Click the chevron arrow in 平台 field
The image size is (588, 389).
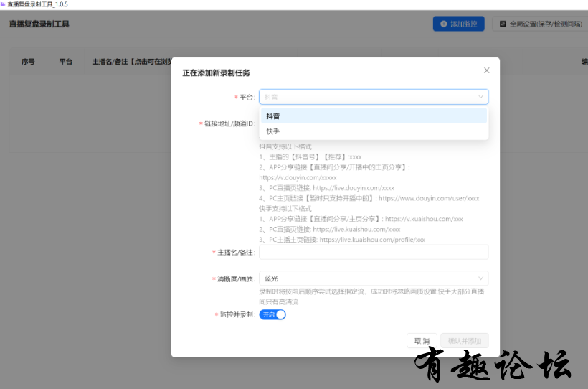[x=480, y=97]
